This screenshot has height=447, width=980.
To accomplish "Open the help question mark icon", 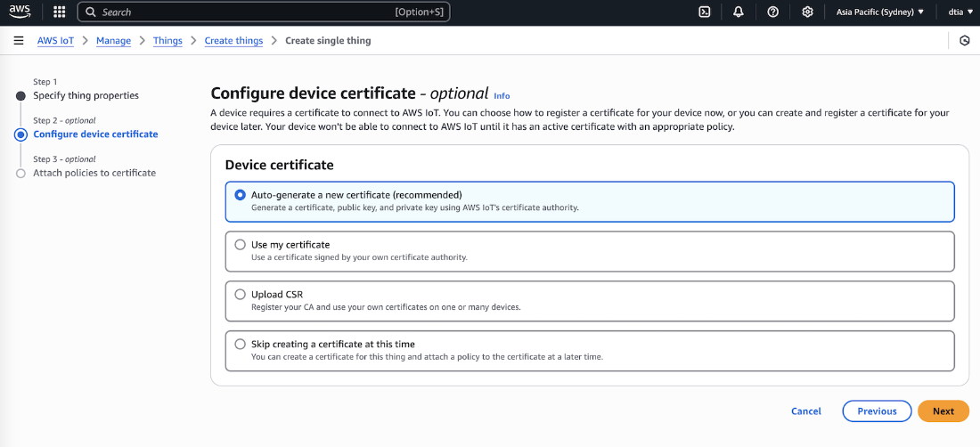I will pyautogui.click(x=772, y=12).
